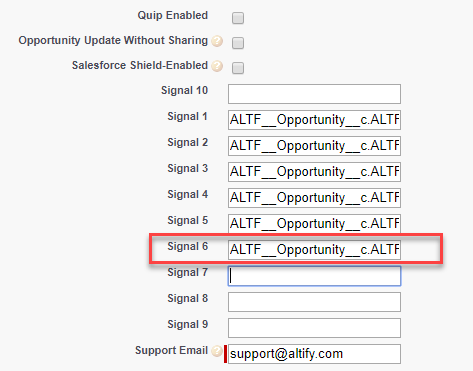Select the empty Signal 8 field
The image size is (473, 371).
click(x=314, y=302)
